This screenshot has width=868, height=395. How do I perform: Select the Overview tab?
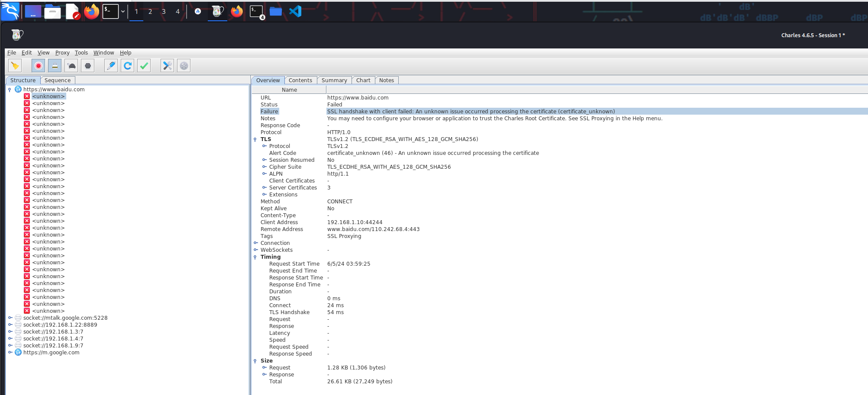pos(268,80)
